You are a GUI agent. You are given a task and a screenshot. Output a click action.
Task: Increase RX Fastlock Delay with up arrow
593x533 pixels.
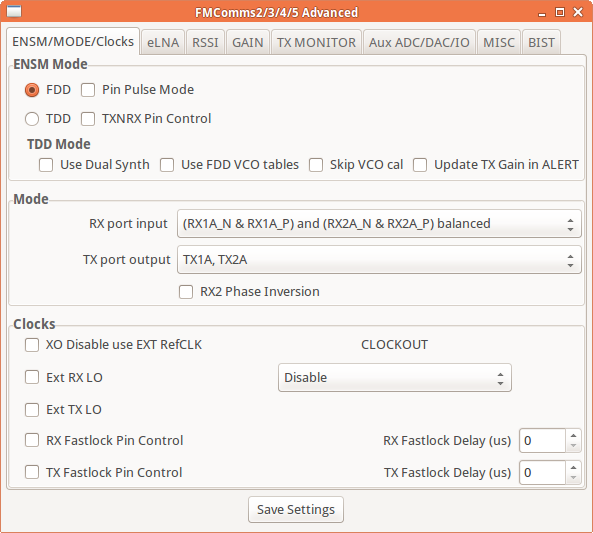click(573, 435)
